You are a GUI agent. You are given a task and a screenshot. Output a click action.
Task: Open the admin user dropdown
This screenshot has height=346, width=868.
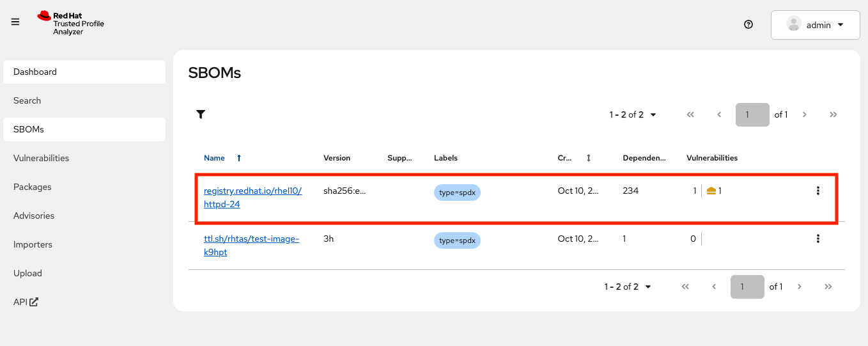(x=815, y=25)
